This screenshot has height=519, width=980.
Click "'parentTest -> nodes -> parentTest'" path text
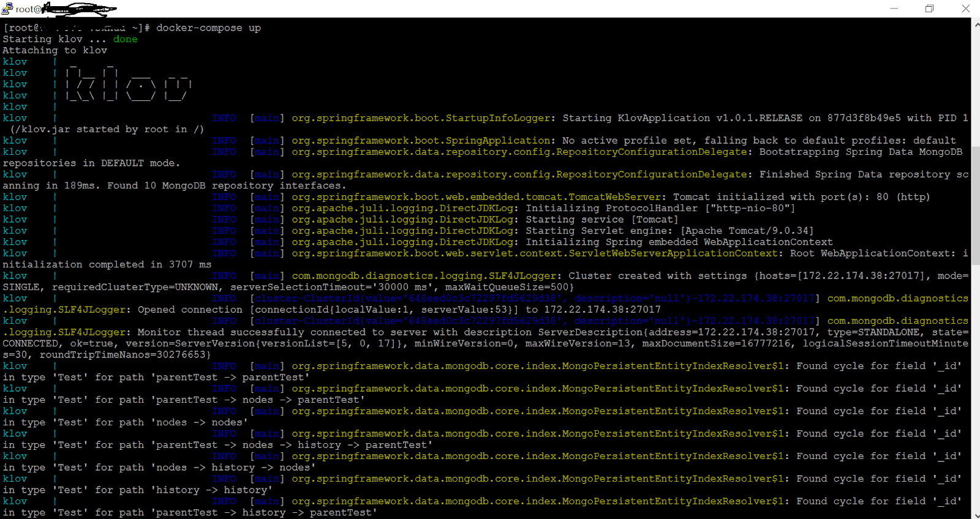pyautogui.click(x=257, y=400)
